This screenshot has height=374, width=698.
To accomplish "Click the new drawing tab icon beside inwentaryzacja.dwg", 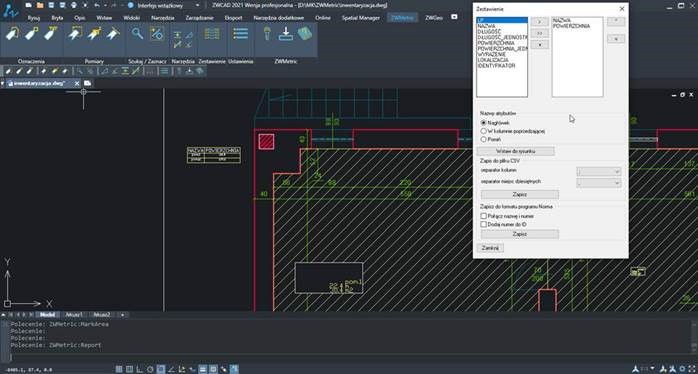I will point(88,83).
